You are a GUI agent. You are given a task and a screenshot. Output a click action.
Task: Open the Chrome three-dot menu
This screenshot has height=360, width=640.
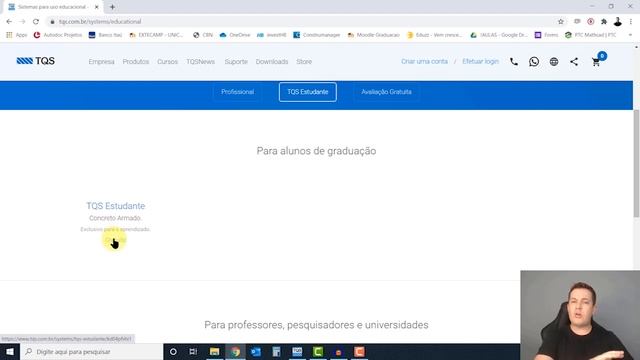point(631,22)
